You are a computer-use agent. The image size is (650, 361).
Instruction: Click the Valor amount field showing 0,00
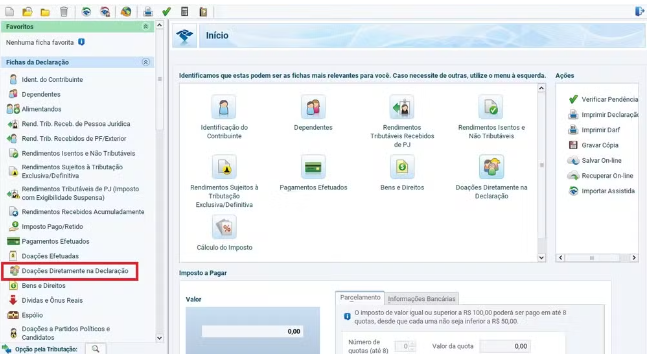(x=252, y=331)
